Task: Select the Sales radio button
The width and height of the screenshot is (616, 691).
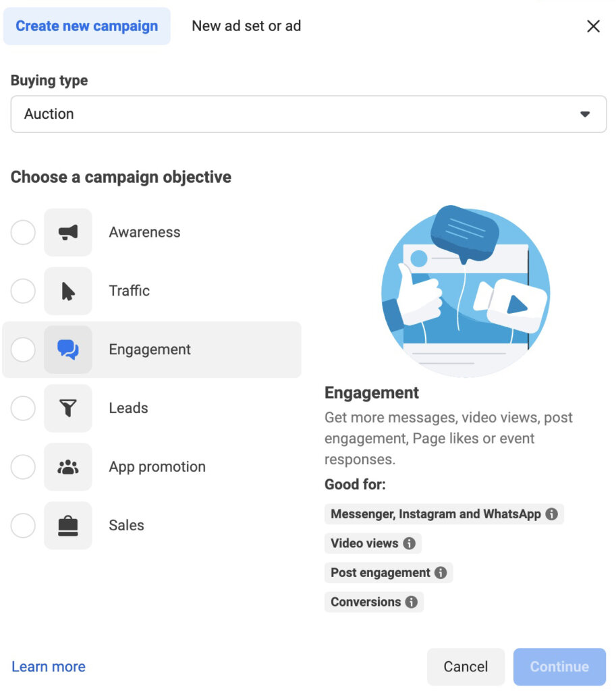Action: click(23, 525)
